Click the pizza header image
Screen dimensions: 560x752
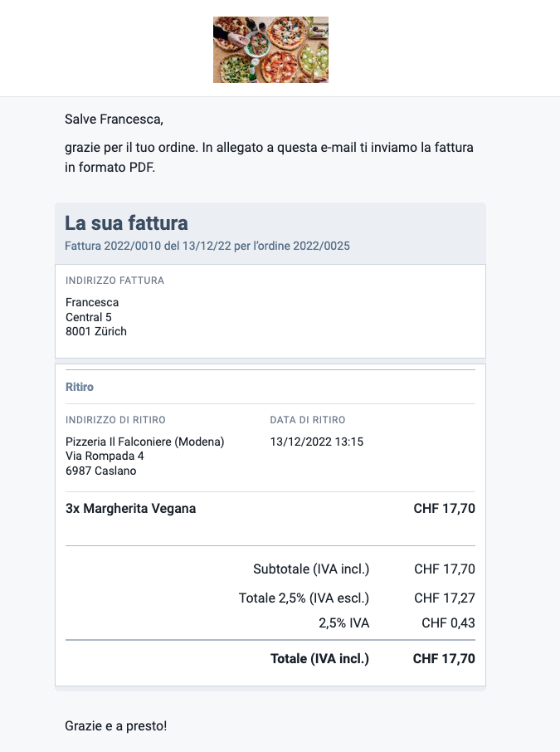pyautogui.click(x=271, y=50)
